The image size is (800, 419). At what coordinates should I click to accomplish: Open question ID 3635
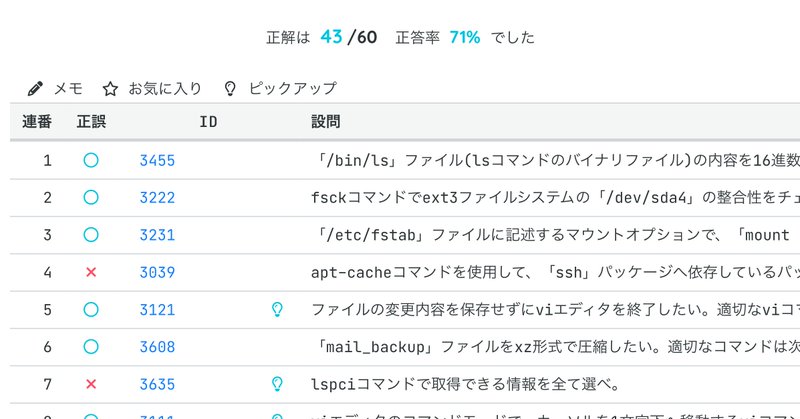[157, 384]
